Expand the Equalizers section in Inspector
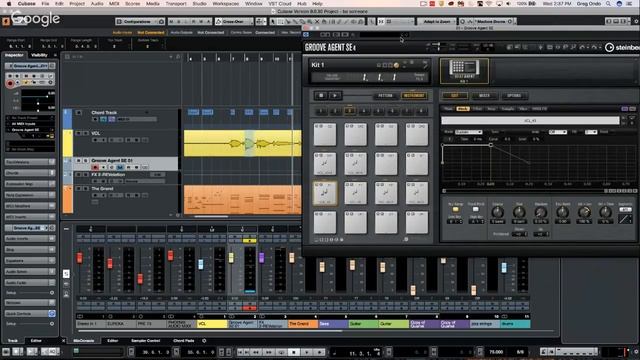 pos(30,260)
